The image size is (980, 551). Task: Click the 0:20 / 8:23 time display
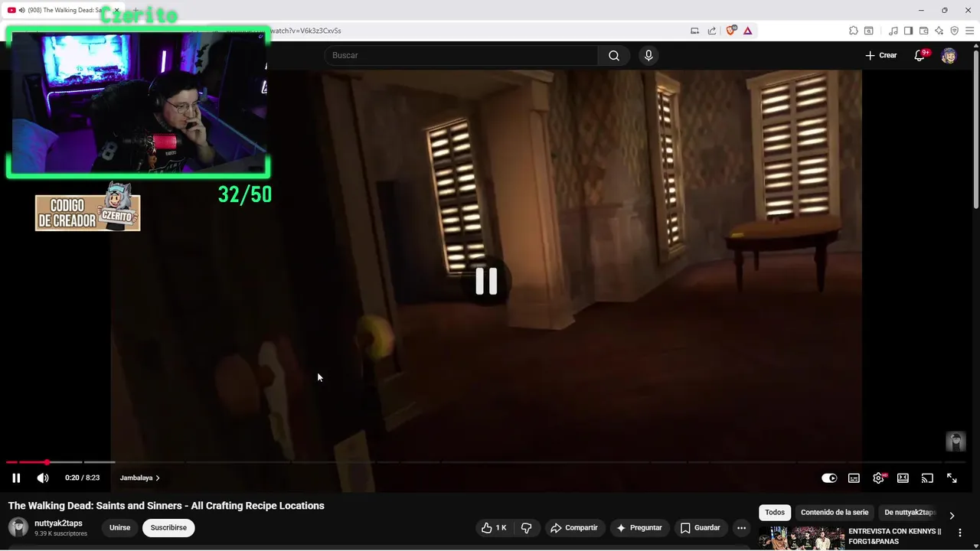click(82, 478)
